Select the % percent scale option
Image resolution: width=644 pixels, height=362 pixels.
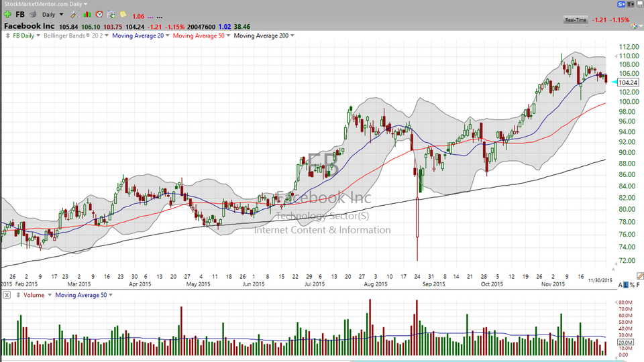(x=632, y=285)
